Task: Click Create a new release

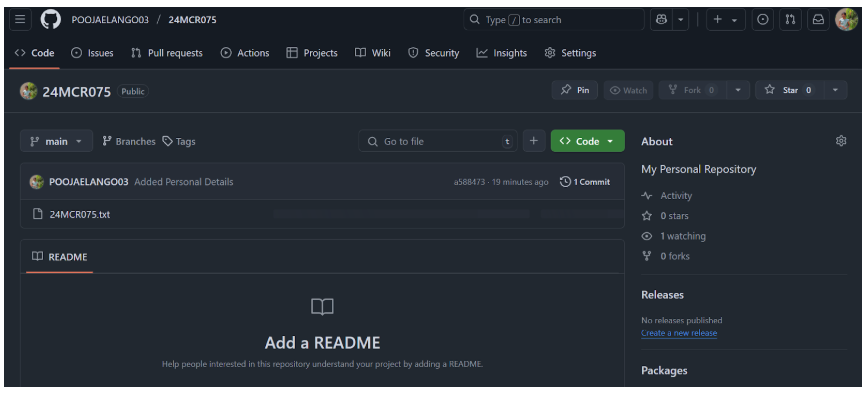Action: pyautogui.click(x=679, y=333)
